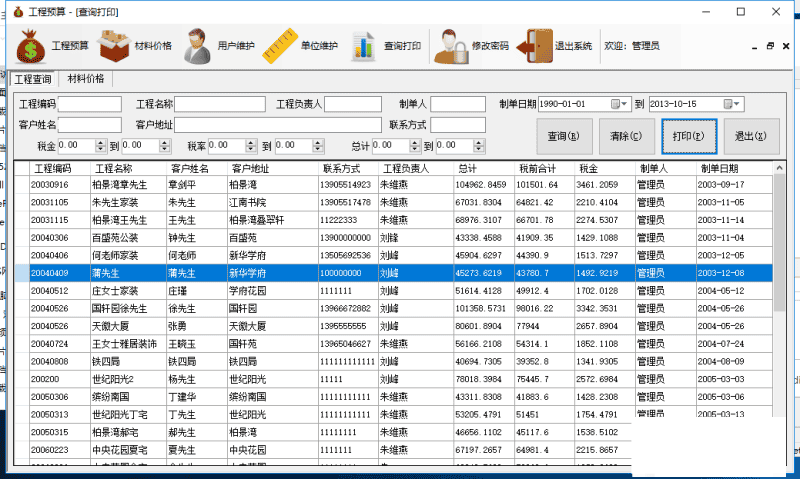Click the 制单人 input field
The width and height of the screenshot is (800, 479).
coord(458,104)
